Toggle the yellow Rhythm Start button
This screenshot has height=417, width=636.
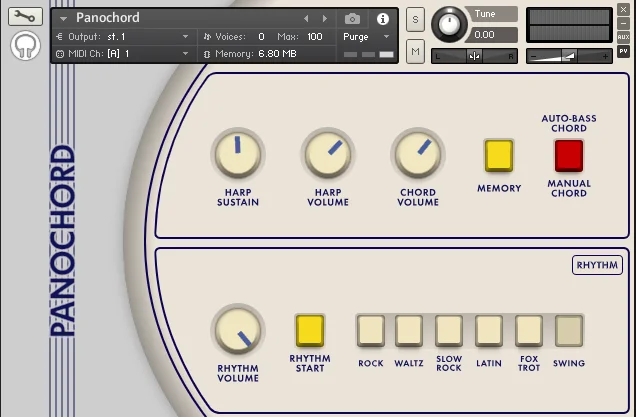click(310, 331)
